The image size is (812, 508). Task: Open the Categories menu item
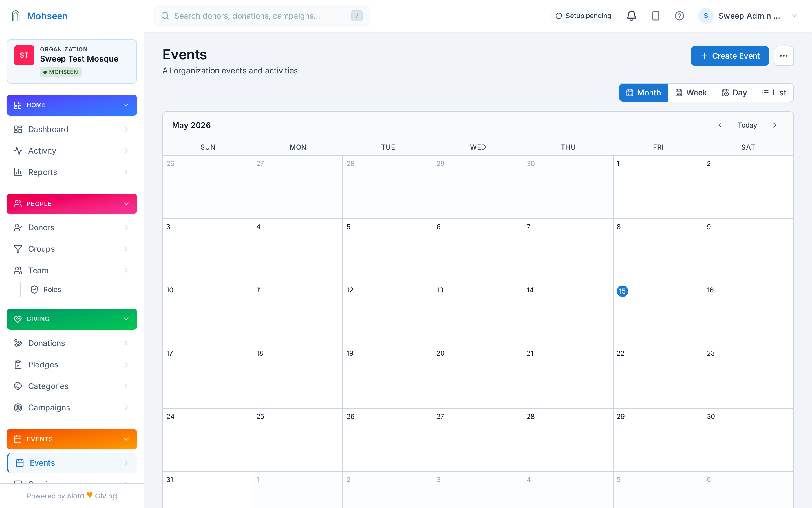(x=72, y=386)
